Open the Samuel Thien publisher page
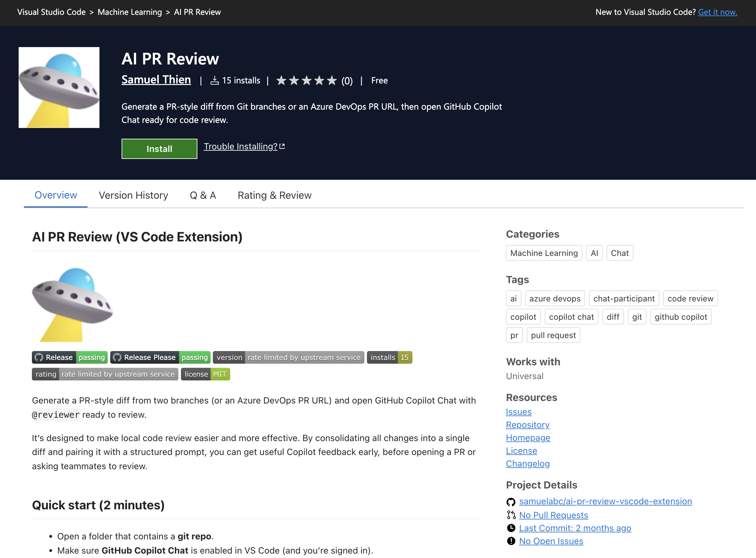This screenshot has height=558, width=756. (x=156, y=80)
